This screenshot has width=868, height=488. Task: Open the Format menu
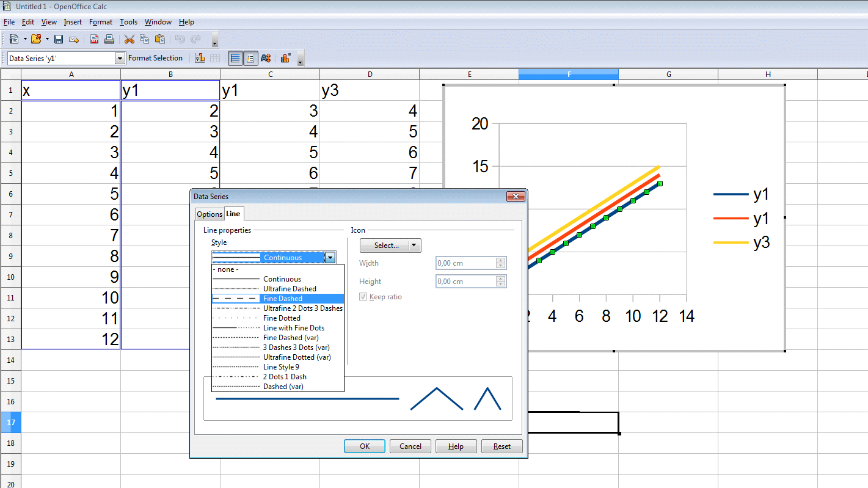[x=100, y=22]
